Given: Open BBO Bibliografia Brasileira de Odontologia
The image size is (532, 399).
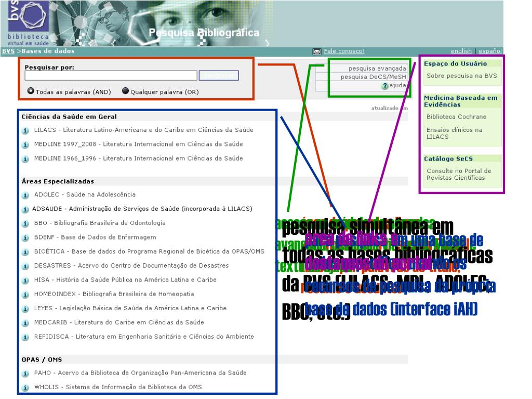Looking at the screenshot, I should (100, 223).
